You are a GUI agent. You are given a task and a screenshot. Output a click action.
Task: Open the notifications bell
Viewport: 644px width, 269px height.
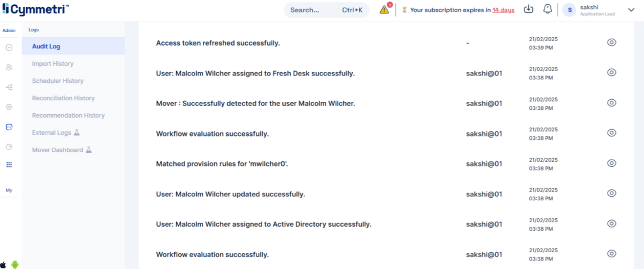click(x=547, y=10)
